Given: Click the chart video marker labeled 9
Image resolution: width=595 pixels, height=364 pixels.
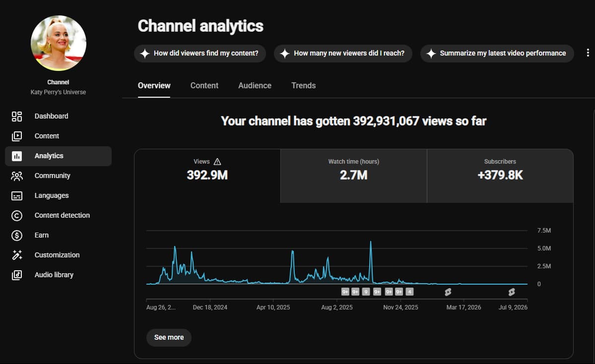Looking at the screenshot, I should coord(366,292).
